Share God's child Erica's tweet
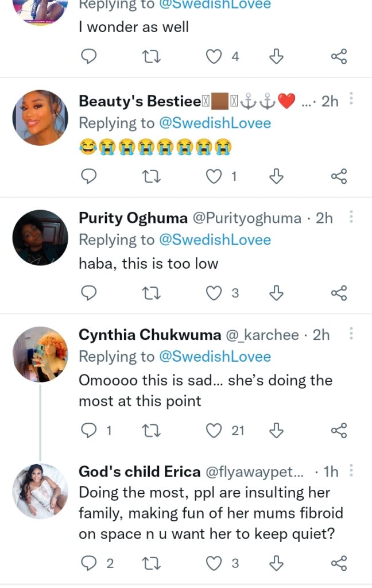This screenshot has width=372, height=588. pos(339,563)
